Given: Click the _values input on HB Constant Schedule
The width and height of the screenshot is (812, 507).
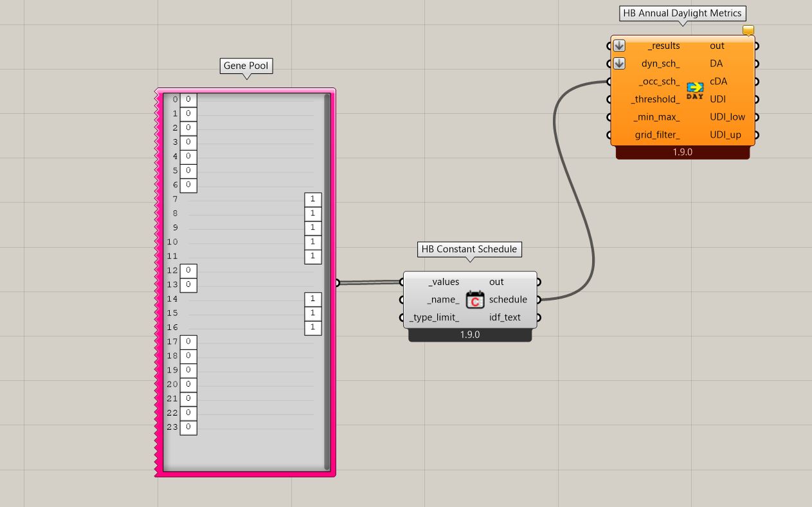Looking at the screenshot, I should coord(444,282).
